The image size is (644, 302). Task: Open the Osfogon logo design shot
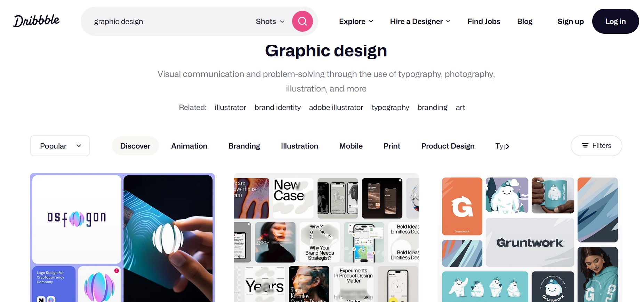coord(122,238)
